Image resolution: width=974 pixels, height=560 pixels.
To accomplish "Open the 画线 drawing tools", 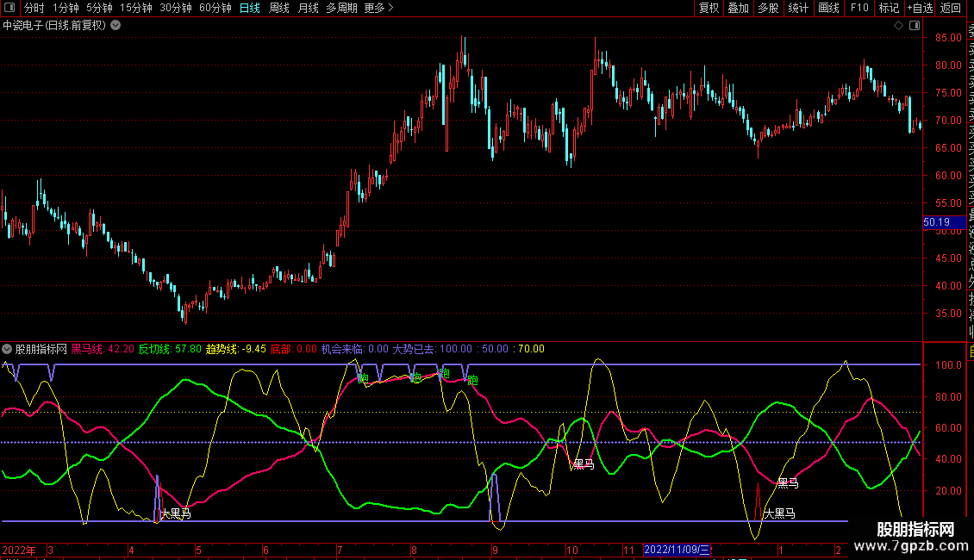I will (828, 9).
